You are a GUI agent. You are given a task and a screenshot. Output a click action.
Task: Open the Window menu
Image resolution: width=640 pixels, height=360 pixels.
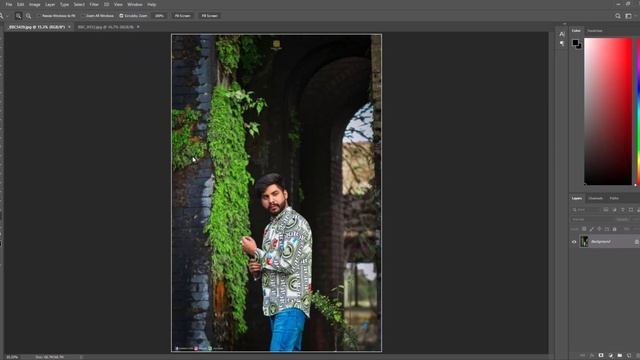click(135, 4)
